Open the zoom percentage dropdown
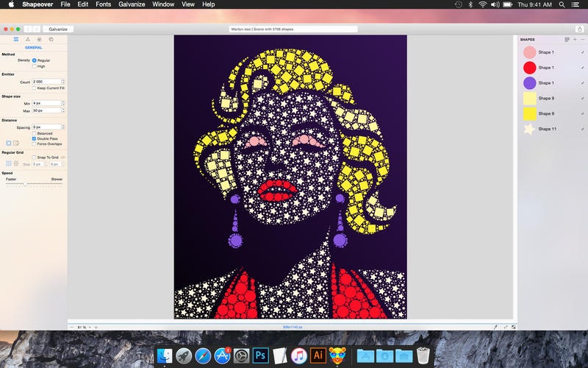The height and width of the screenshot is (368, 588). pos(84,328)
